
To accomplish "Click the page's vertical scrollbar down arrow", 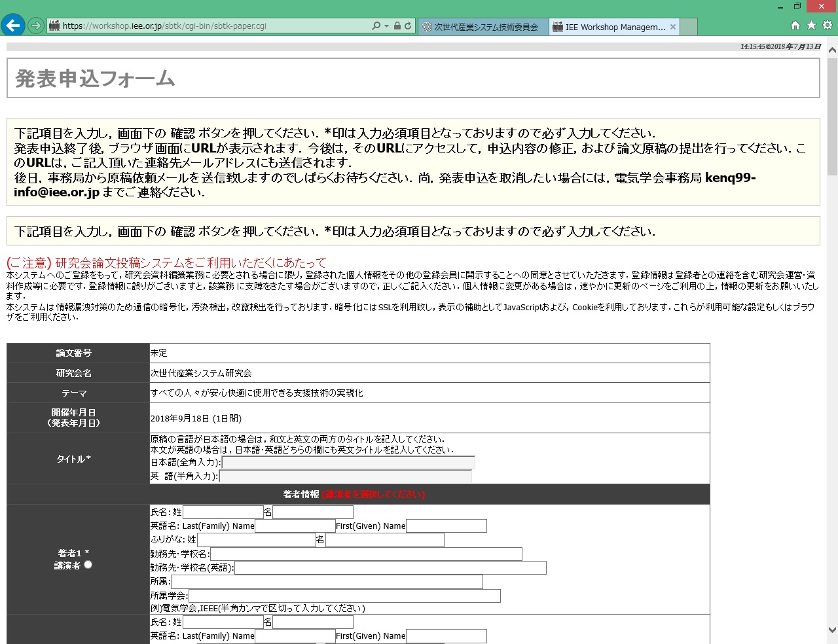I will 832,630.
